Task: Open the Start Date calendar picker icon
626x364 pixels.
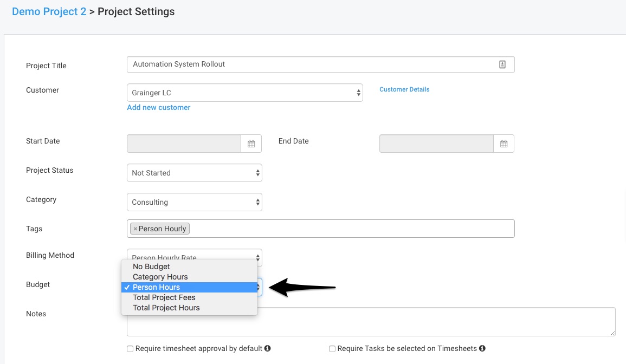Action: click(x=251, y=144)
